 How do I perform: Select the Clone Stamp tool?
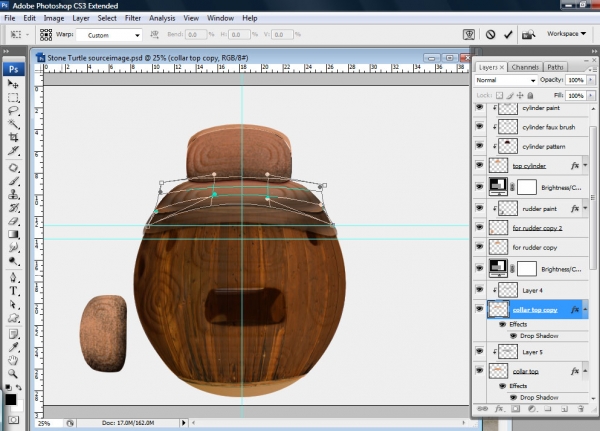coord(13,194)
